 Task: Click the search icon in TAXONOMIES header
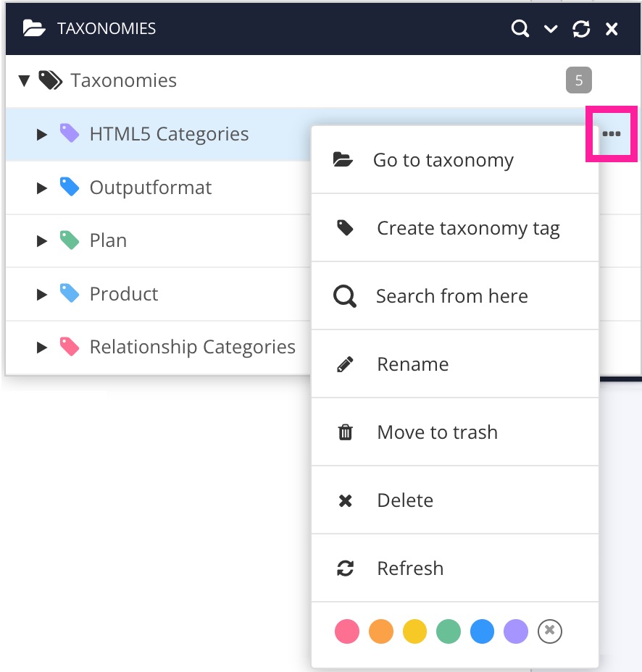click(x=520, y=29)
